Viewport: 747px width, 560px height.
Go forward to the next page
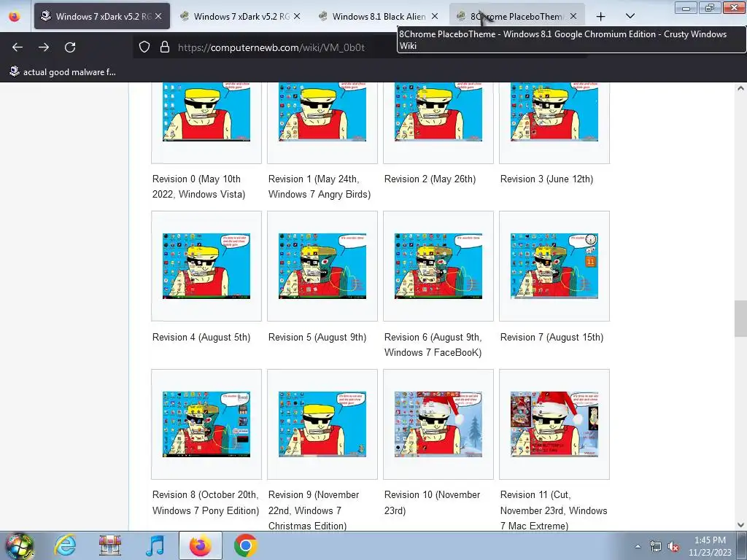coord(44,47)
